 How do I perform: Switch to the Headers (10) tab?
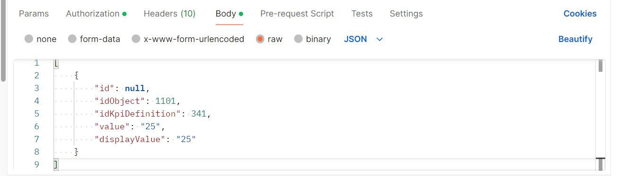(169, 14)
